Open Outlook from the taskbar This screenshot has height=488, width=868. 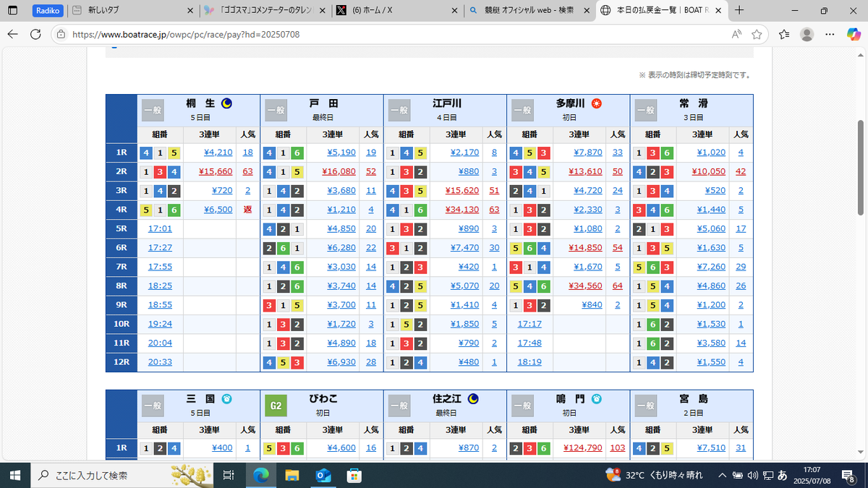[x=323, y=475]
